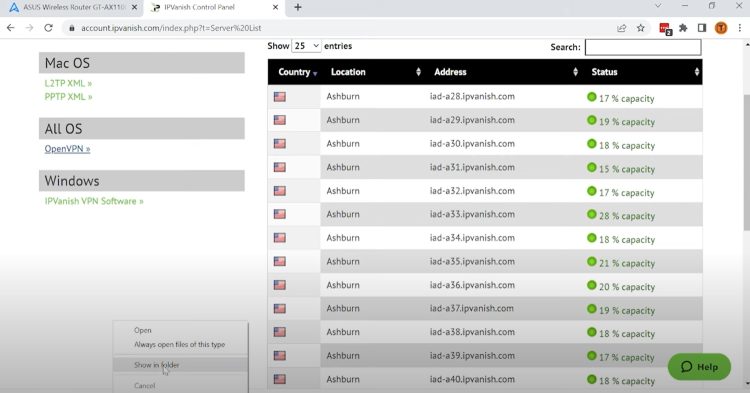Open the Chrome three-dot menu

click(x=740, y=28)
